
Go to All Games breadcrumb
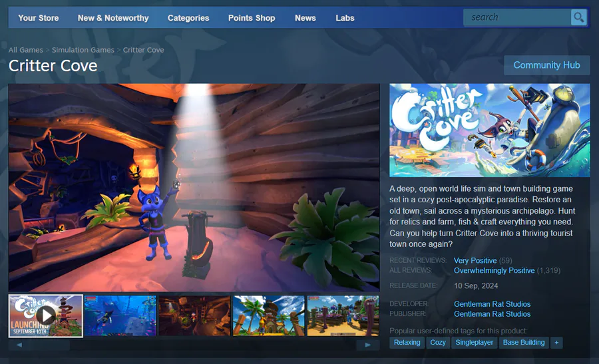[25, 50]
